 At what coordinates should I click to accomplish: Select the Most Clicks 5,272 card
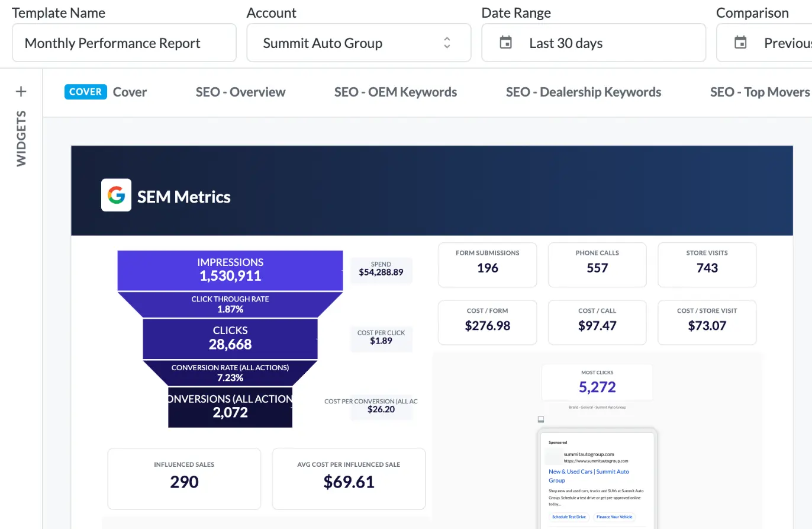[597, 382]
